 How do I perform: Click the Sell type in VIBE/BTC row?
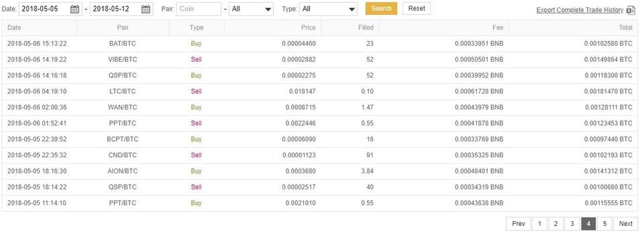(x=197, y=60)
